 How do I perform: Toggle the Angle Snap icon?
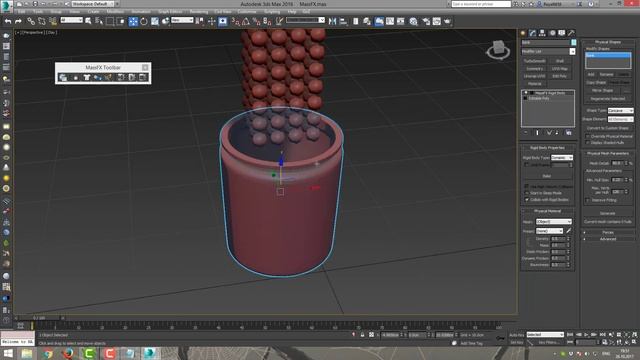click(246, 21)
